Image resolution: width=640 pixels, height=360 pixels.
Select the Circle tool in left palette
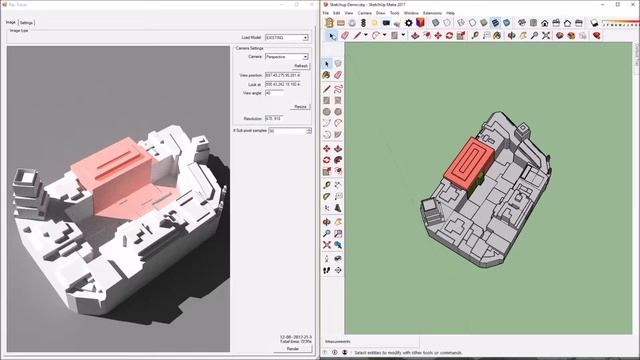327,111
